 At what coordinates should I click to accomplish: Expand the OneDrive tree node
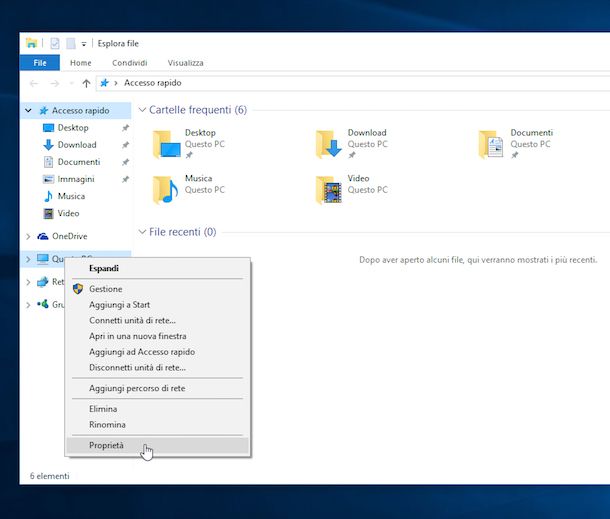[x=28, y=236]
